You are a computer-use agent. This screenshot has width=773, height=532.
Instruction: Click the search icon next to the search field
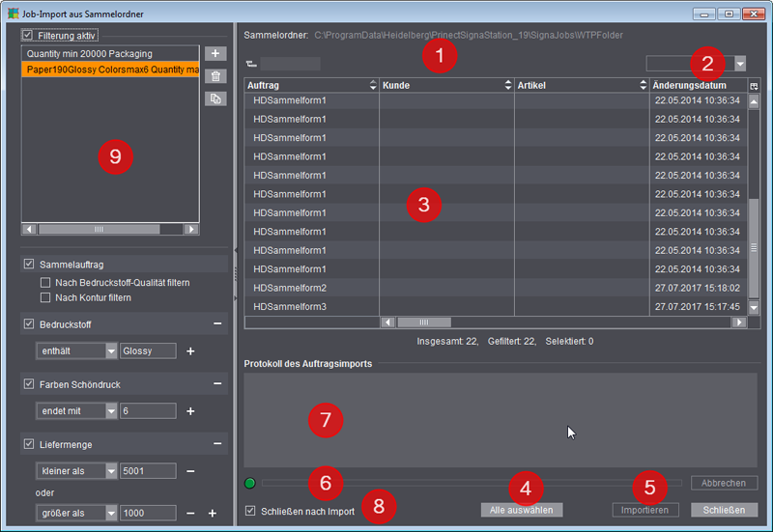pos(251,64)
